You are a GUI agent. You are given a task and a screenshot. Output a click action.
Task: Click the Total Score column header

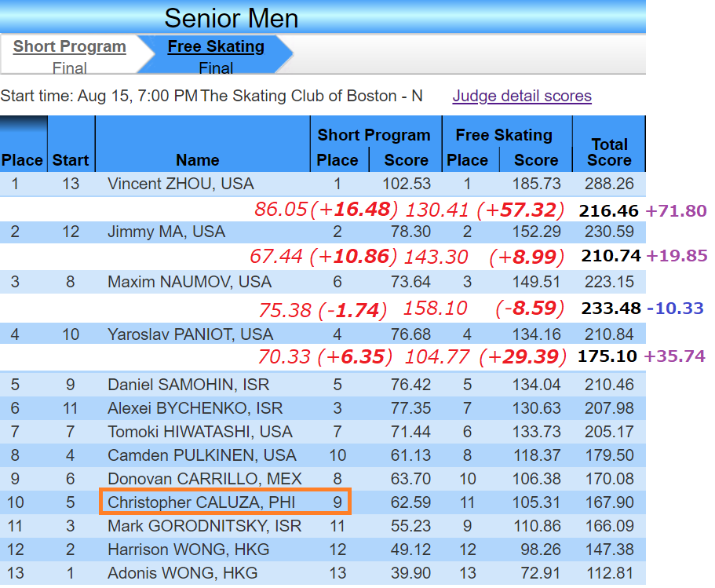pos(609,152)
